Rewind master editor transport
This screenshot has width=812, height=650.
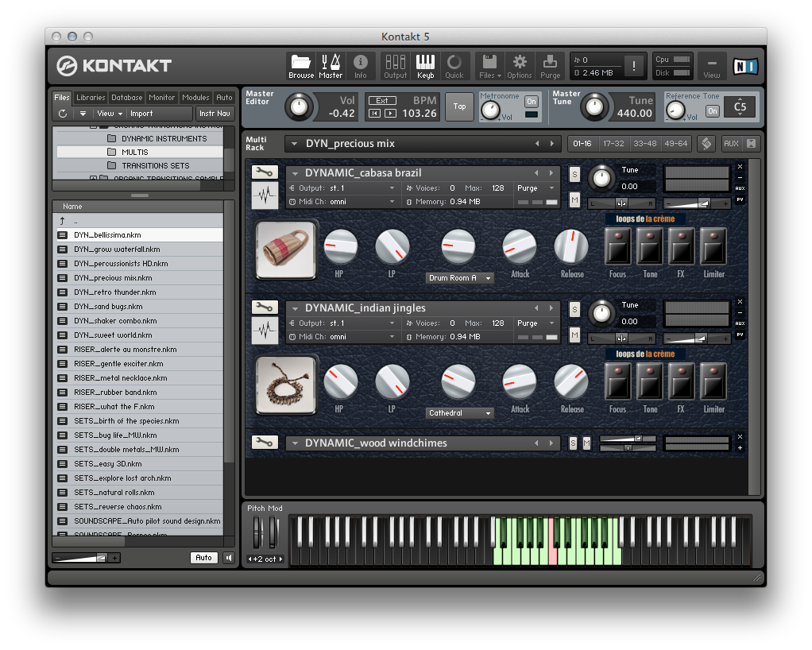coord(374,114)
